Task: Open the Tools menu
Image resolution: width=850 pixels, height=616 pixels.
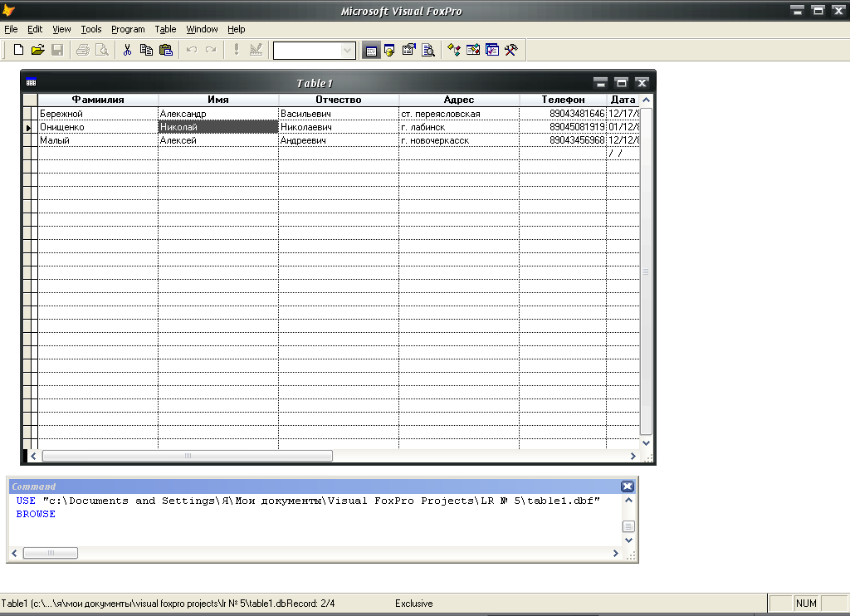Action: pos(91,29)
